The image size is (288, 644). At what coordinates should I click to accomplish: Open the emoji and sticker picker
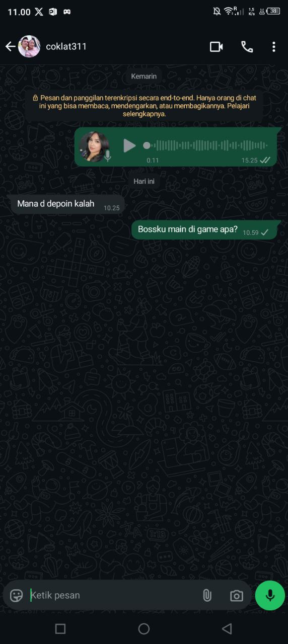point(17,596)
